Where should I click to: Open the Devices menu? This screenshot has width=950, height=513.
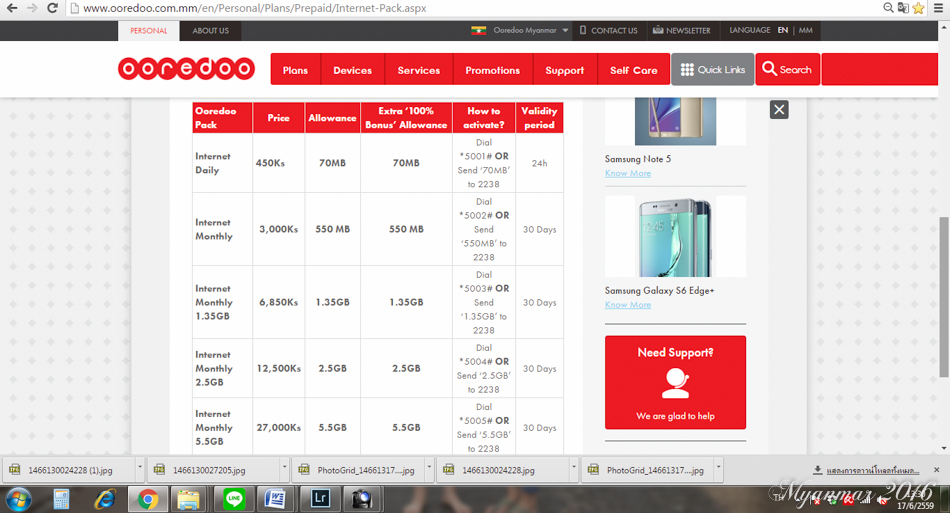point(353,70)
